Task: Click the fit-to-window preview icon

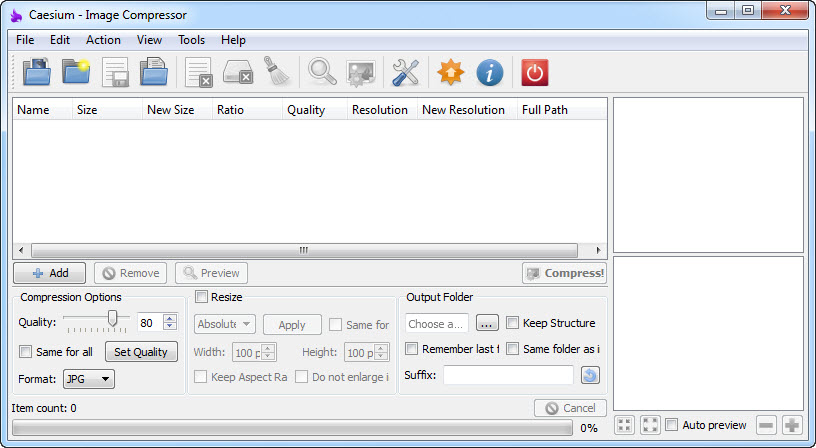Action: pos(624,425)
